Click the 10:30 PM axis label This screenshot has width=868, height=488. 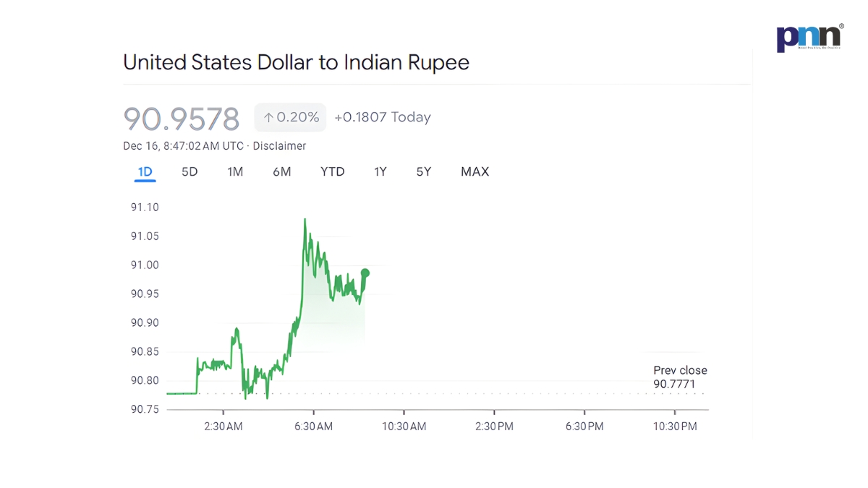click(x=675, y=427)
